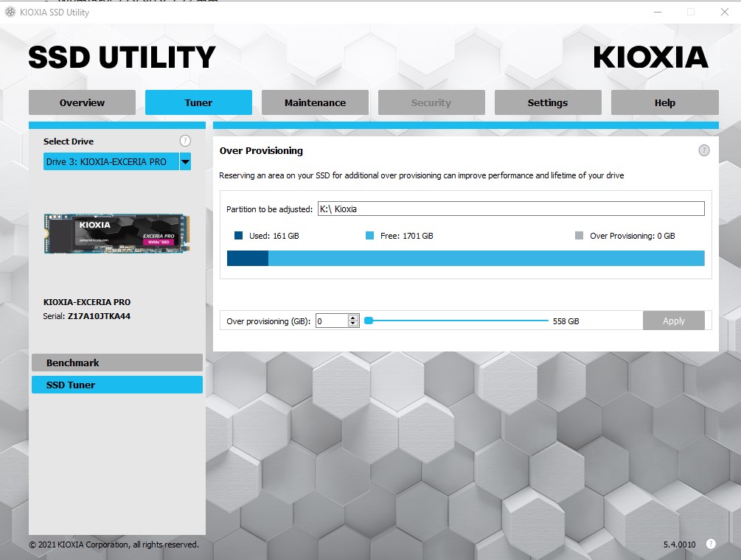The width and height of the screenshot is (741, 560).
Task: Click the Over Provisioning: 0 GiB label
Action: (x=633, y=236)
